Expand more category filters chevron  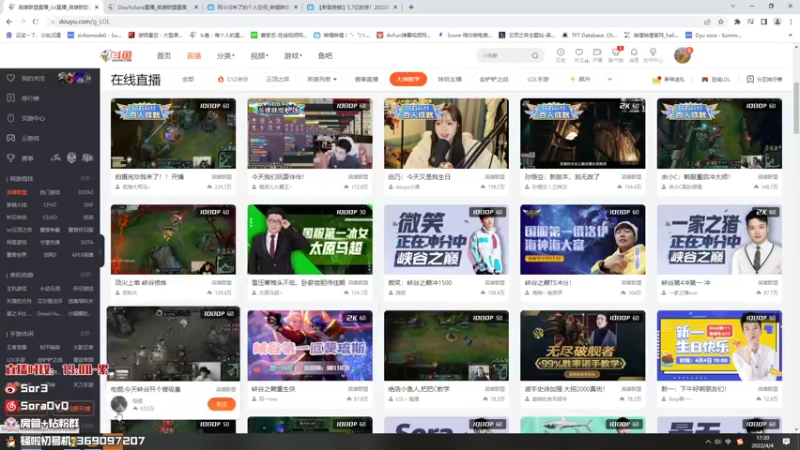pos(610,79)
